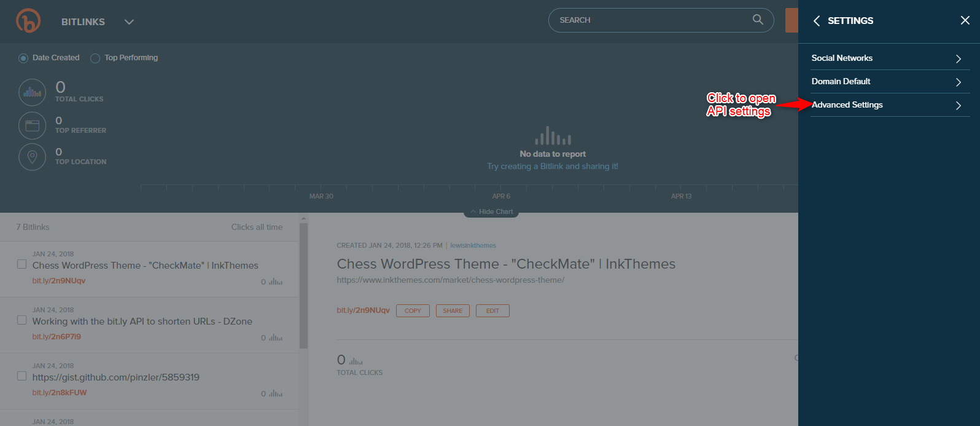Click the Top Location pin icon
The width and height of the screenshot is (980, 426).
pos(33,157)
